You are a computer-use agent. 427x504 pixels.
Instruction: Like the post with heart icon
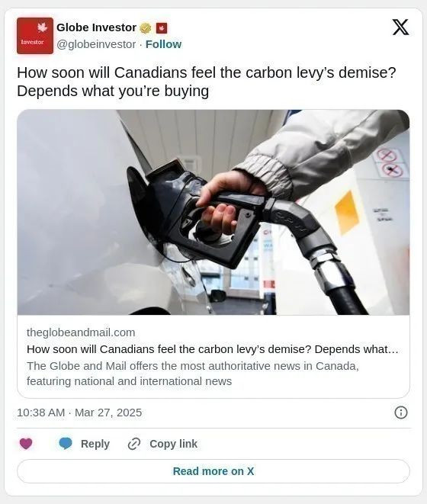(x=26, y=444)
